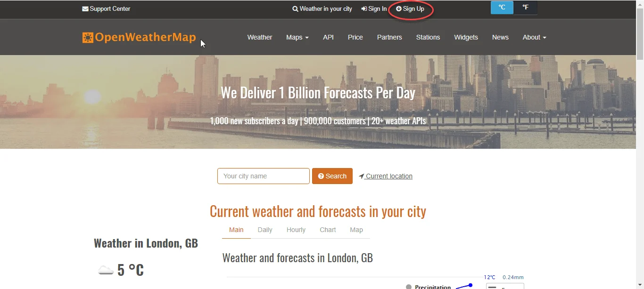
Task: Open the Widgets page
Action: 466,37
